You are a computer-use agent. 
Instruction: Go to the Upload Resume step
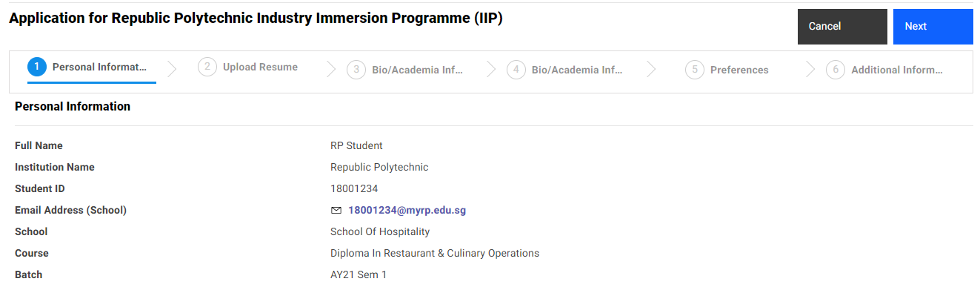260,68
